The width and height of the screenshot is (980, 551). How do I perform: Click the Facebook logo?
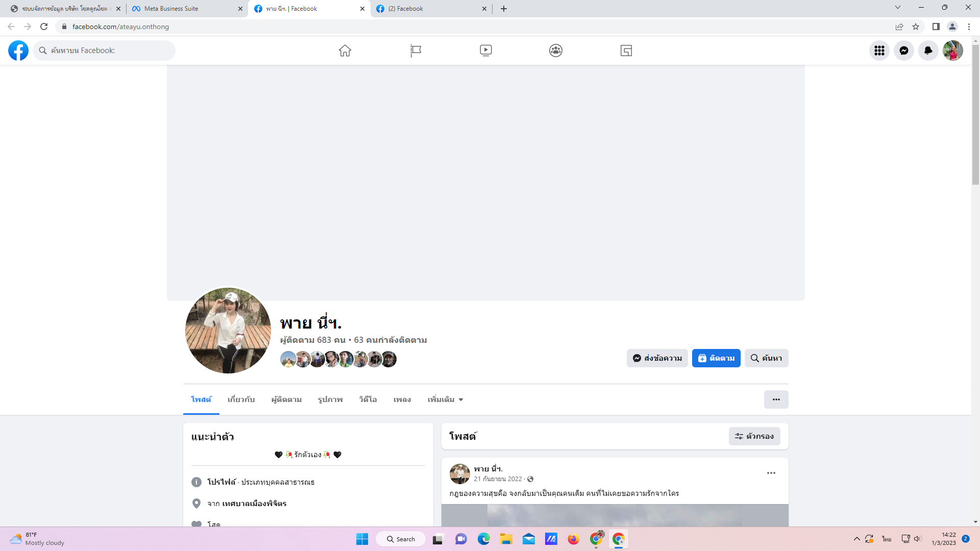[18, 51]
